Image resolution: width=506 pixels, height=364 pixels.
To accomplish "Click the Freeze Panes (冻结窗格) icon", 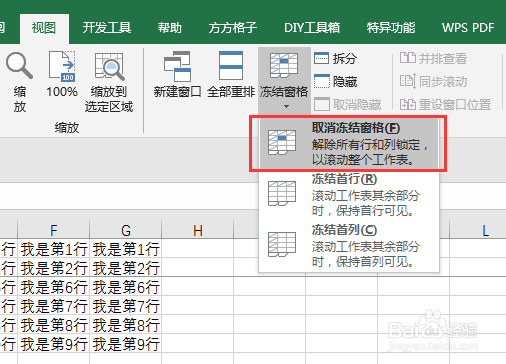I will (284, 65).
